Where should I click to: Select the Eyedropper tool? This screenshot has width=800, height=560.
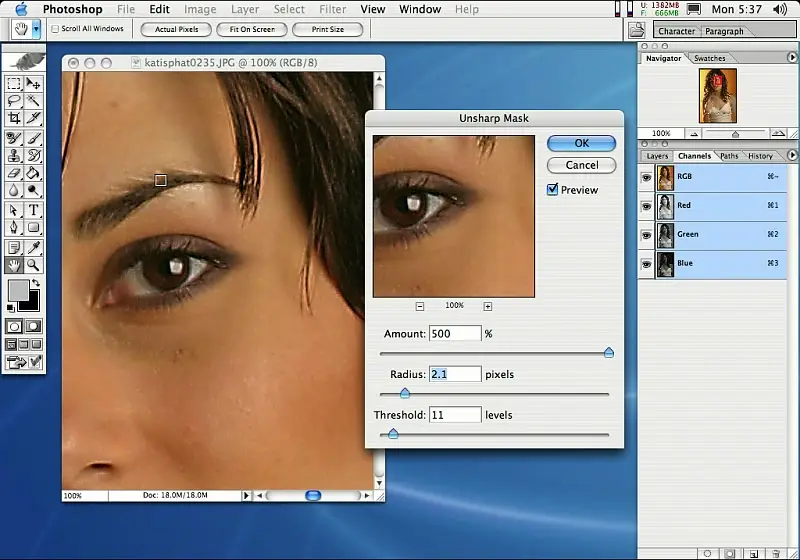(33, 248)
